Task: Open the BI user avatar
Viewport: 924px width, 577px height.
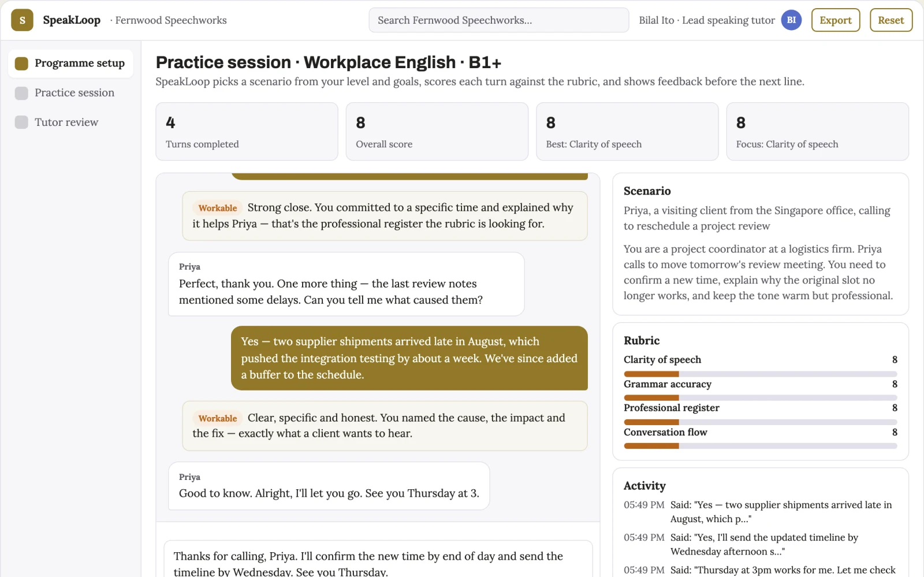Action: tap(791, 20)
